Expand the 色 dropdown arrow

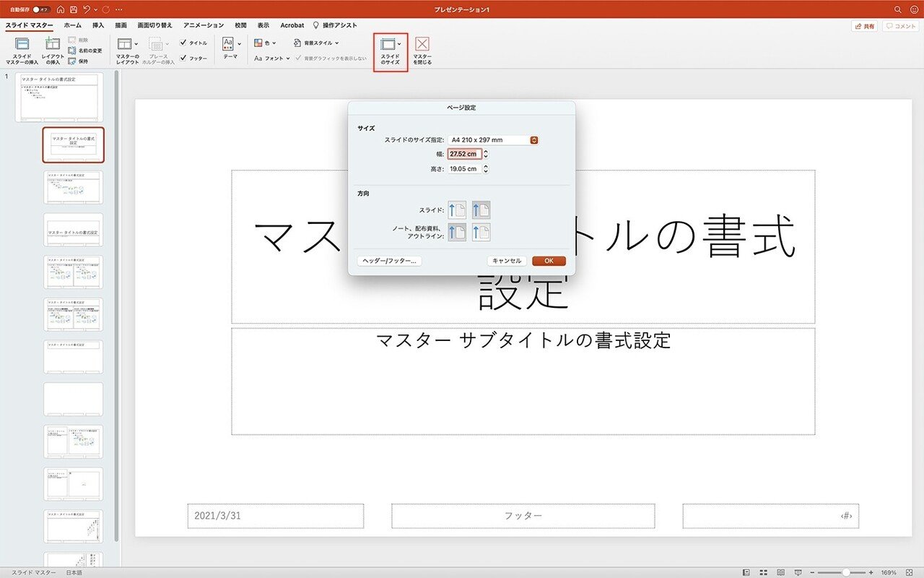point(274,43)
